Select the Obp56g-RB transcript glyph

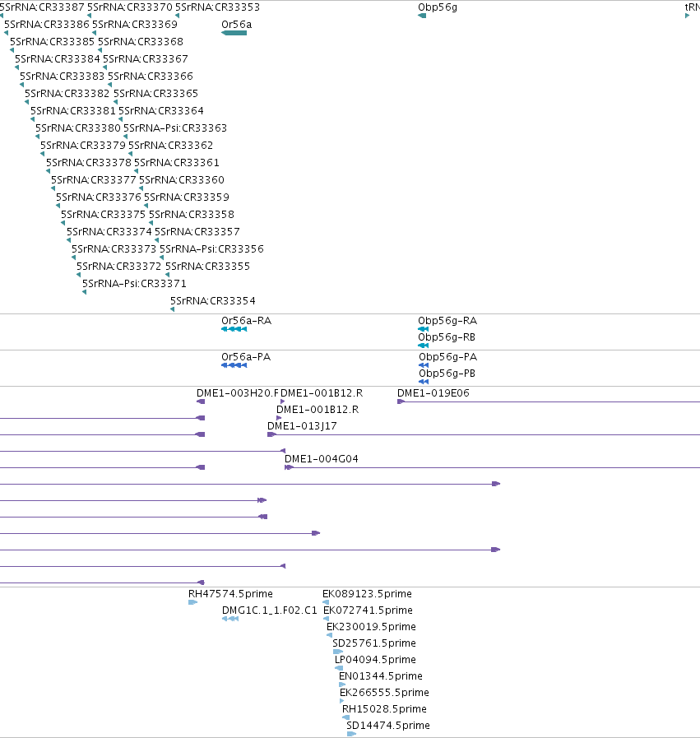pos(424,346)
